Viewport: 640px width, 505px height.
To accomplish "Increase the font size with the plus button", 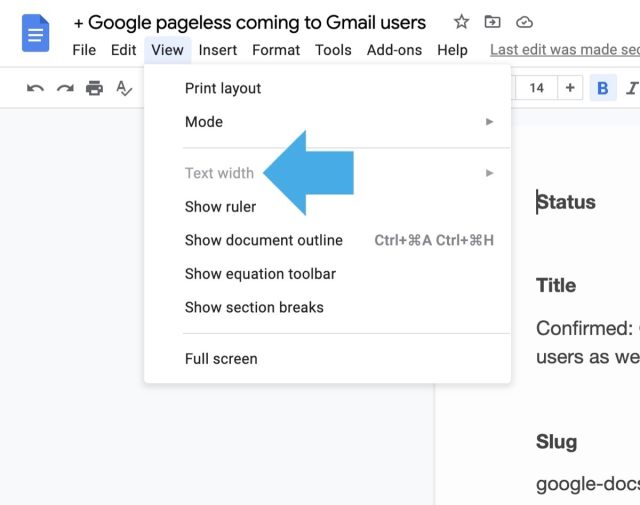I will click(x=570, y=88).
